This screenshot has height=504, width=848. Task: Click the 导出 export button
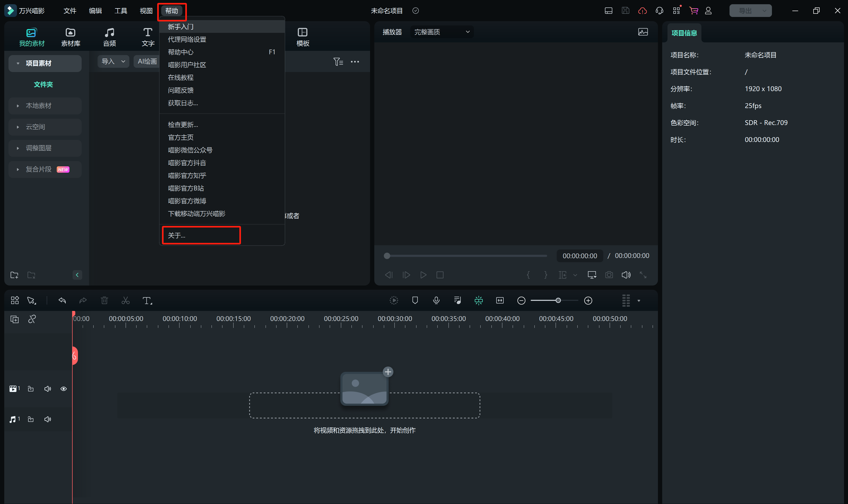pos(746,11)
